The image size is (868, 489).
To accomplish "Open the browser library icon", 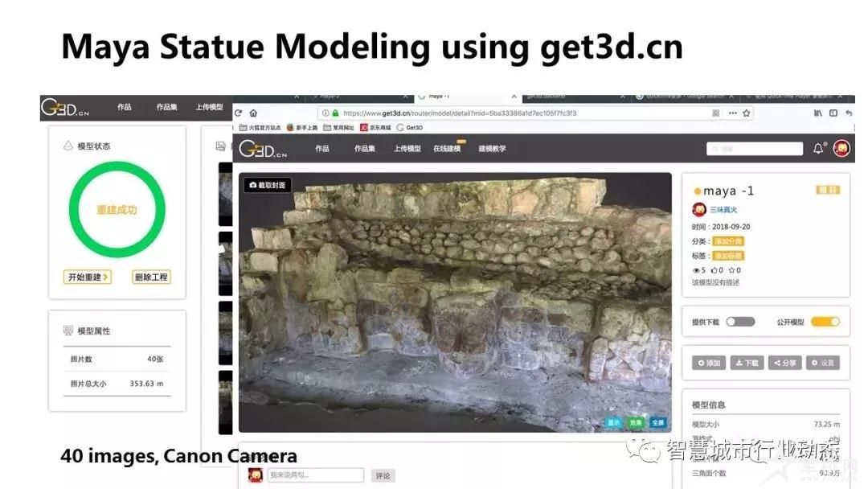I will click(x=817, y=113).
